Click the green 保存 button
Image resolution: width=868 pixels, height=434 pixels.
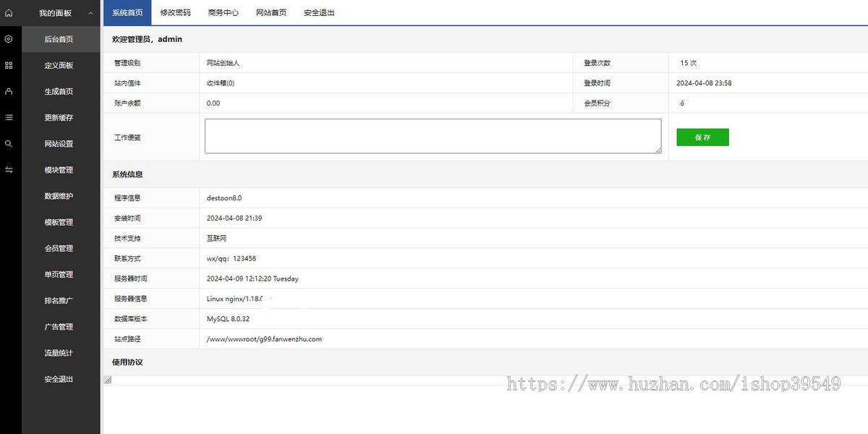702,137
